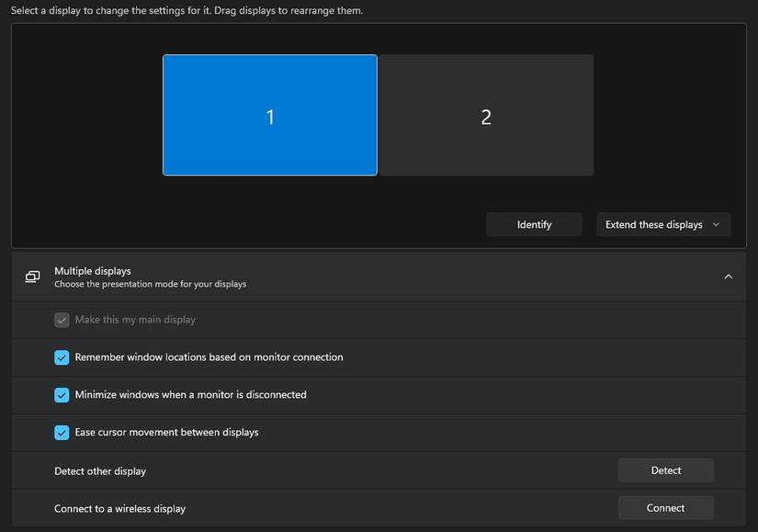Screen dimensions: 758x532
Task: Select display 1 in the arrangement
Action: pyautogui.click(x=270, y=115)
